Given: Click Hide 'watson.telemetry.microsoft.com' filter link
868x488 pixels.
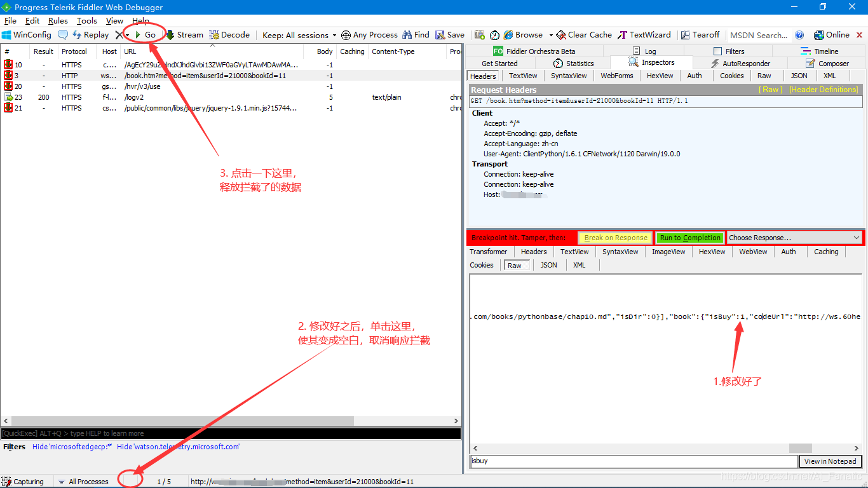Looking at the screenshot, I should (178, 447).
